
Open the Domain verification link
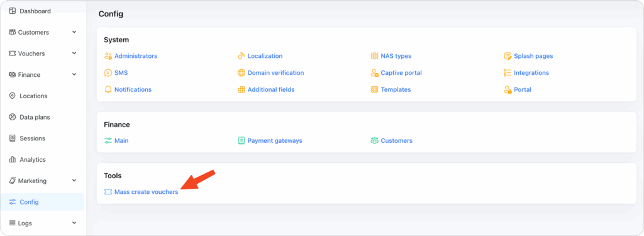(275, 73)
